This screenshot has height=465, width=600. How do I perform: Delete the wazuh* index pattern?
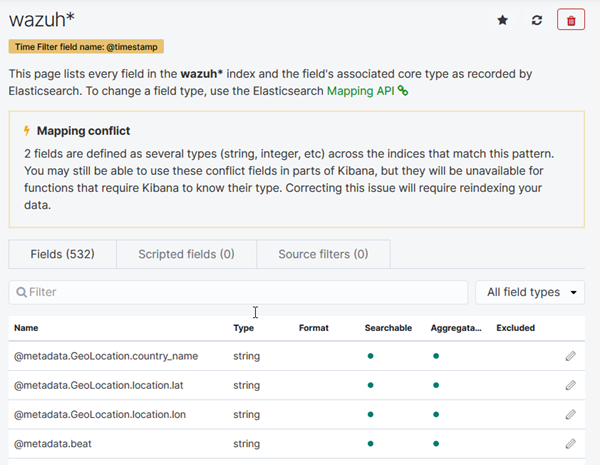(x=571, y=20)
